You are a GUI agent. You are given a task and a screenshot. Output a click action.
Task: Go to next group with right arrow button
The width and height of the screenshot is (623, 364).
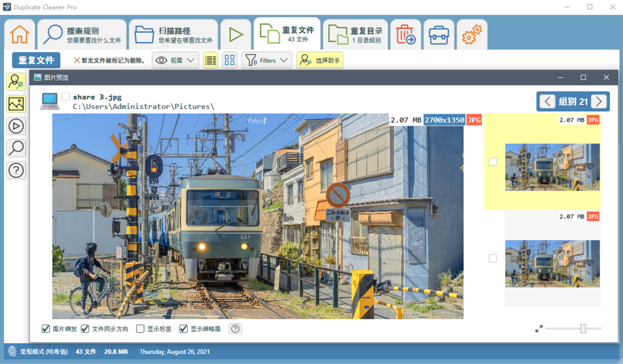point(599,101)
